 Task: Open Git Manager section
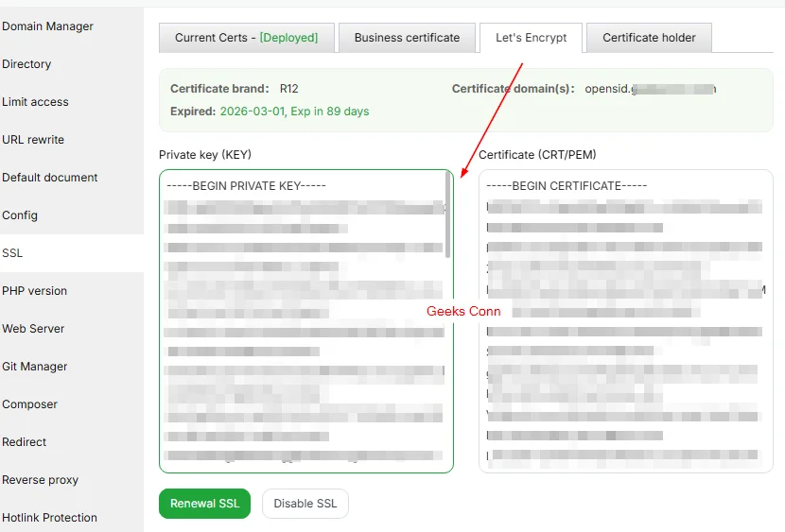[x=35, y=367]
